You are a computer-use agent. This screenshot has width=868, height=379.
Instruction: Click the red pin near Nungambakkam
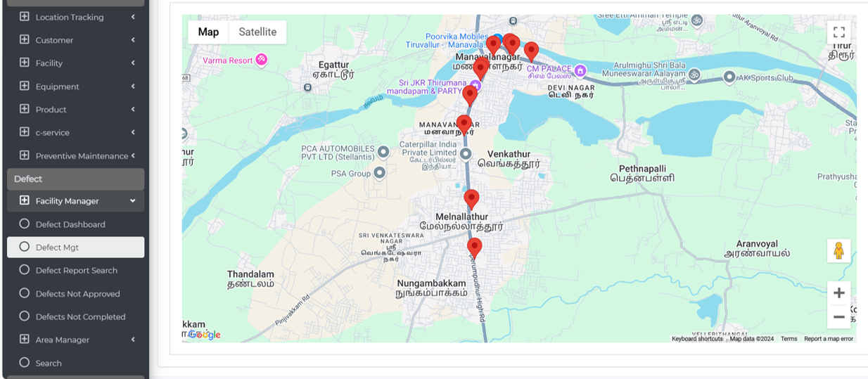[475, 248]
